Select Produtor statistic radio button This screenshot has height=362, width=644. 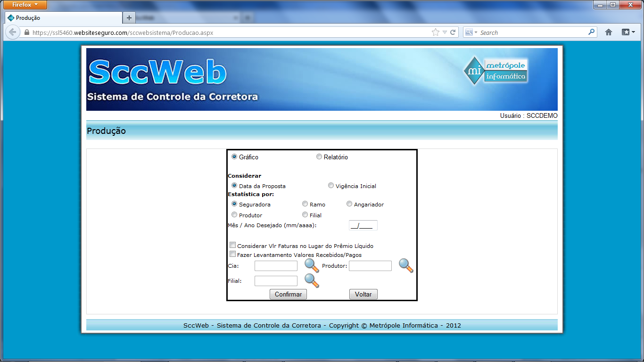234,215
